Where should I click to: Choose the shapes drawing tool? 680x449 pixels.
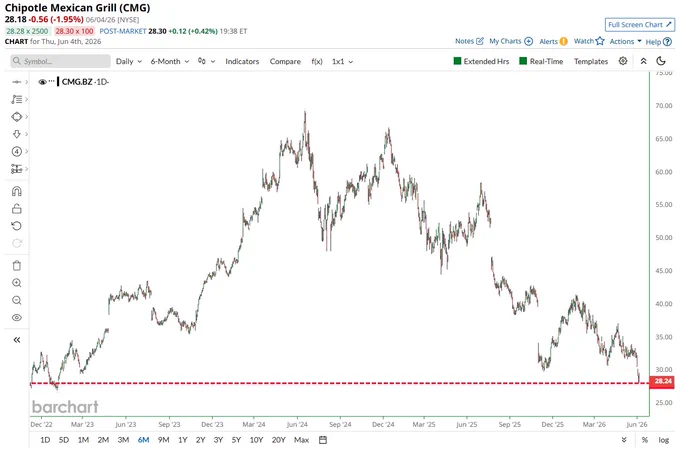pos(16,117)
